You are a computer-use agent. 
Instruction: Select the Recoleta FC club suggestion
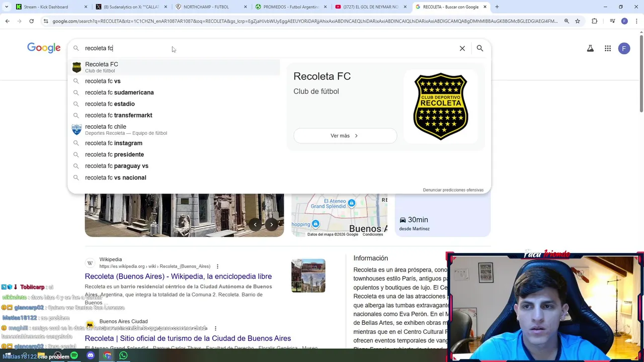(175, 67)
